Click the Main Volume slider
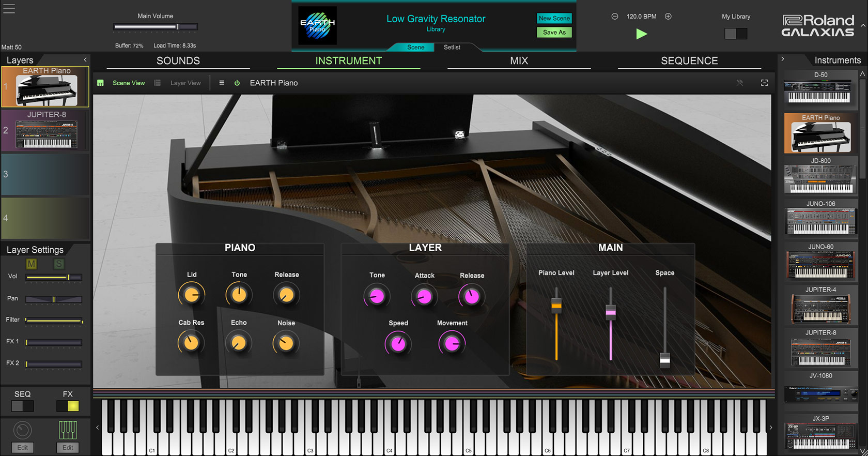Screen dimensions: 868x456 pos(156,27)
